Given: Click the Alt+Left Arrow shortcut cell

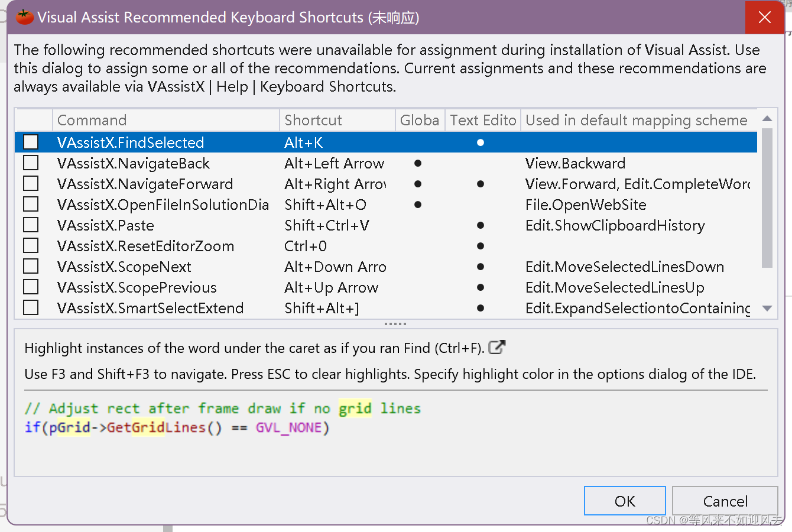Looking at the screenshot, I should (335, 163).
